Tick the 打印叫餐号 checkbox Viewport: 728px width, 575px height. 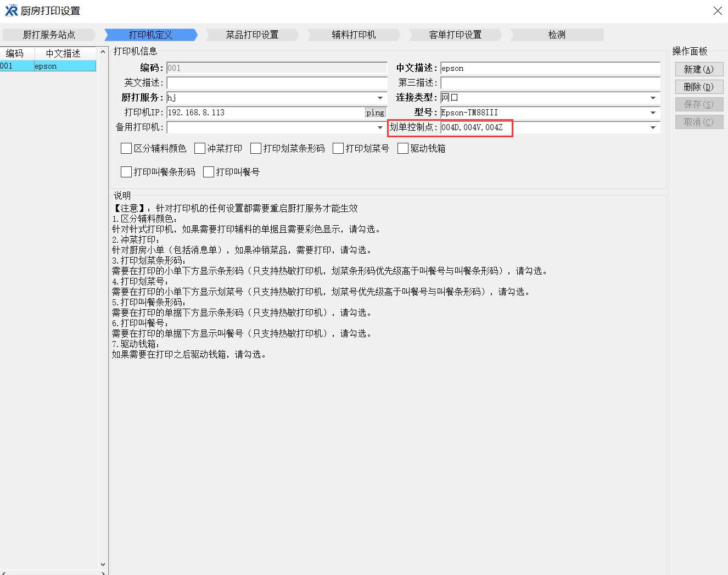coord(209,172)
